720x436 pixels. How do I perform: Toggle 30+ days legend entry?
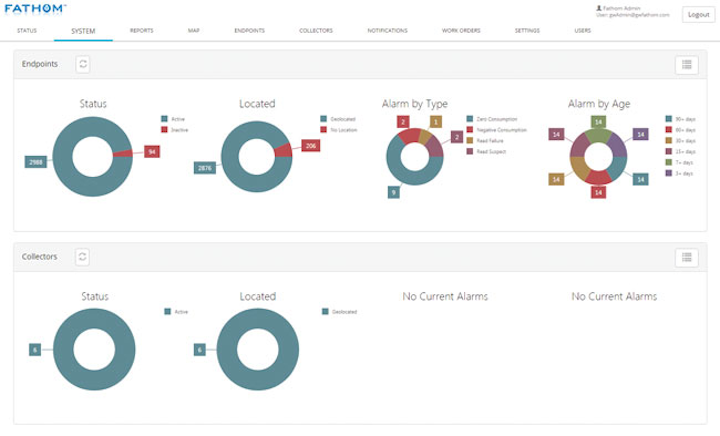point(681,140)
